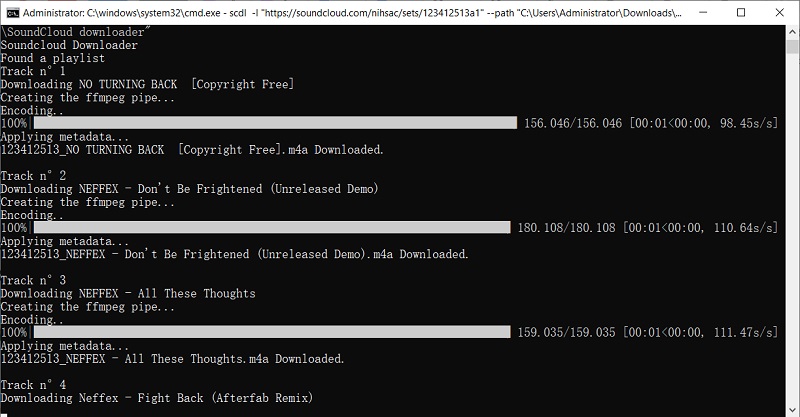This screenshot has width=800, height=417.
Task: Click the "Track n° 4" heading line
Action: pyautogui.click(x=33, y=385)
